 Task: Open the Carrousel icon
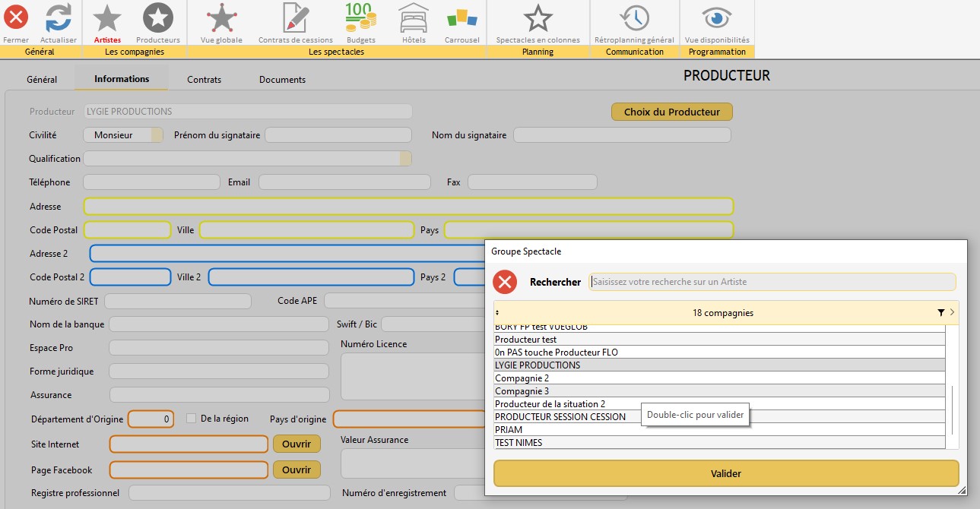[461, 18]
